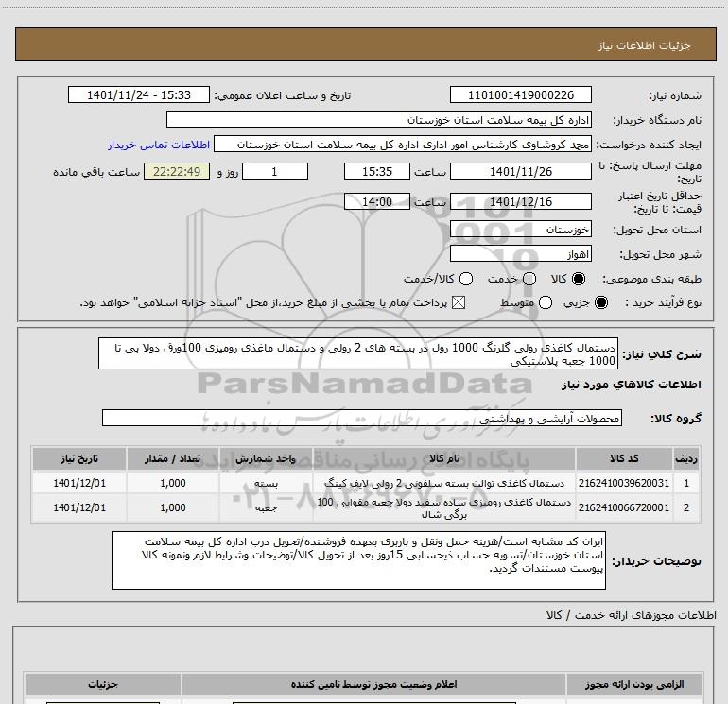Open the buyer contact information link
728x704 pixels.
[159, 145]
